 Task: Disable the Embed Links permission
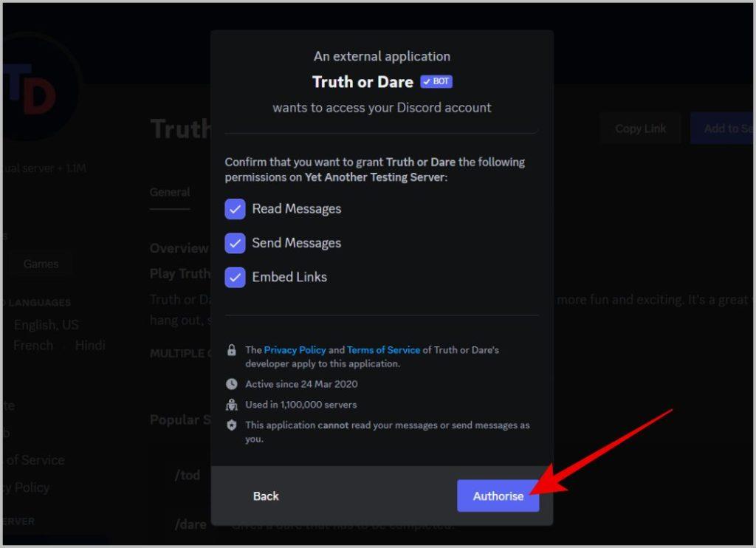coord(235,278)
